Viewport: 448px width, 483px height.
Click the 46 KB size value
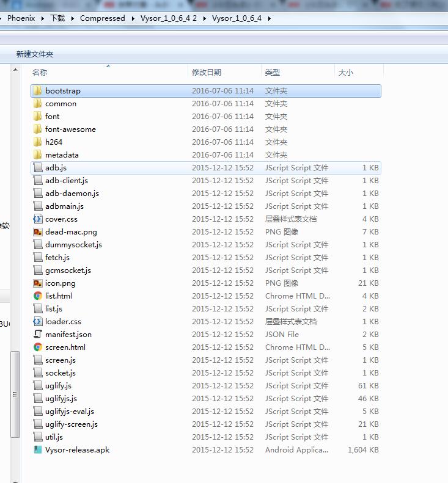369,399
